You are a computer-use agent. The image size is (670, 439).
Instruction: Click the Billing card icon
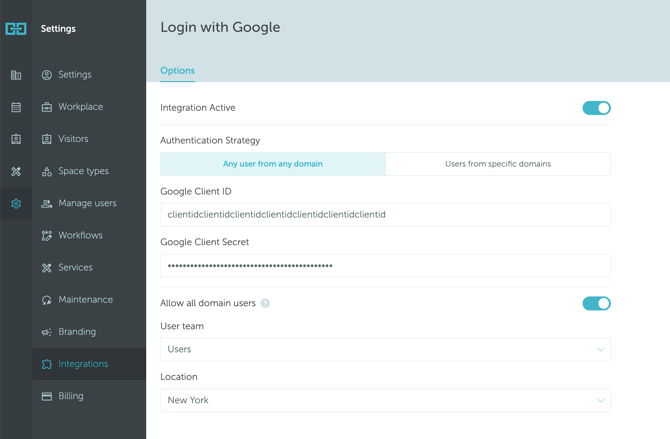(x=47, y=396)
